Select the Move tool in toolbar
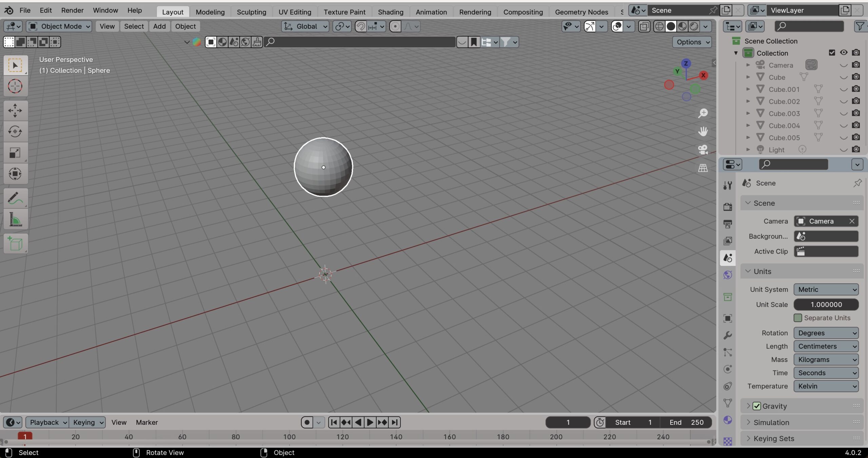This screenshot has height=458, width=868. pos(15,111)
